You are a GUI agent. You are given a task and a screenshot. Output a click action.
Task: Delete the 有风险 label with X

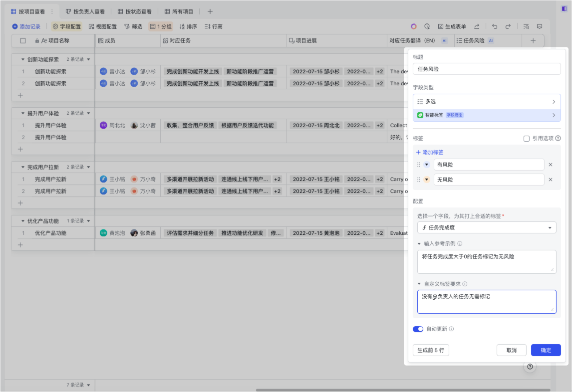click(551, 165)
